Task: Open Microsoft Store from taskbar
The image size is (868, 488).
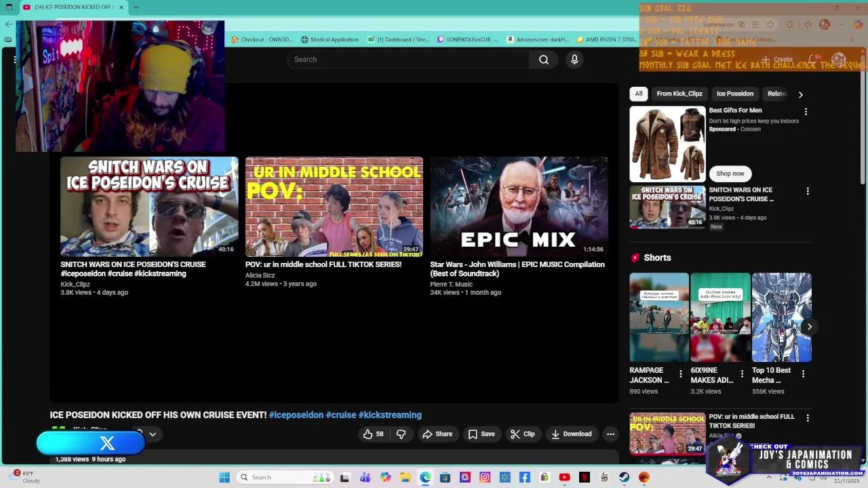Action: [x=445, y=477]
